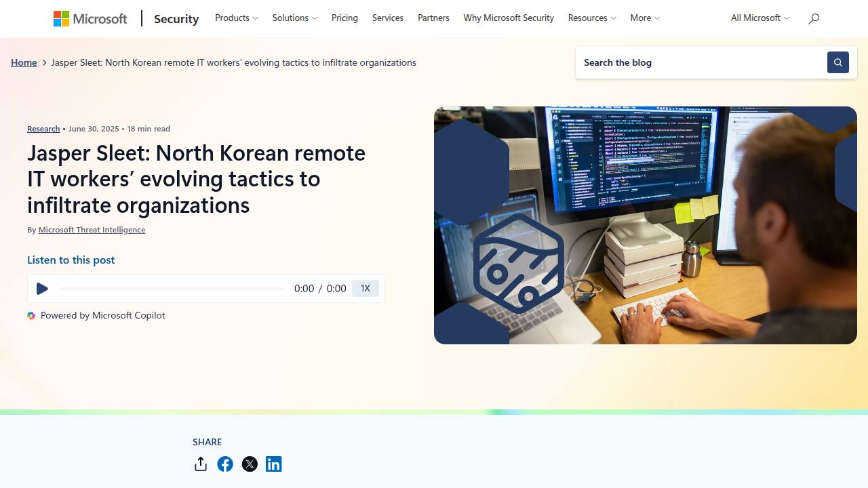Viewport: 868px width, 488px height.
Task: Share the post on X
Action: (x=250, y=464)
